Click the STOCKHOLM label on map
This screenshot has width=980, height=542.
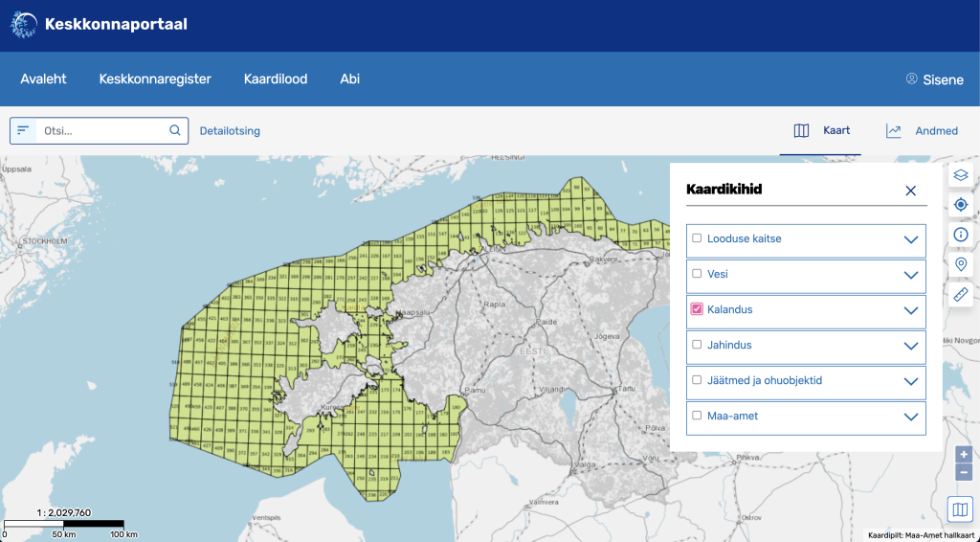pyautogui.click(x=45, y=240)
